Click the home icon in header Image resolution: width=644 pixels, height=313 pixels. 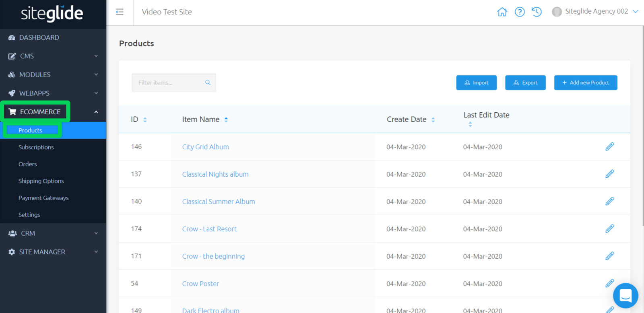(x=502, y=12)
